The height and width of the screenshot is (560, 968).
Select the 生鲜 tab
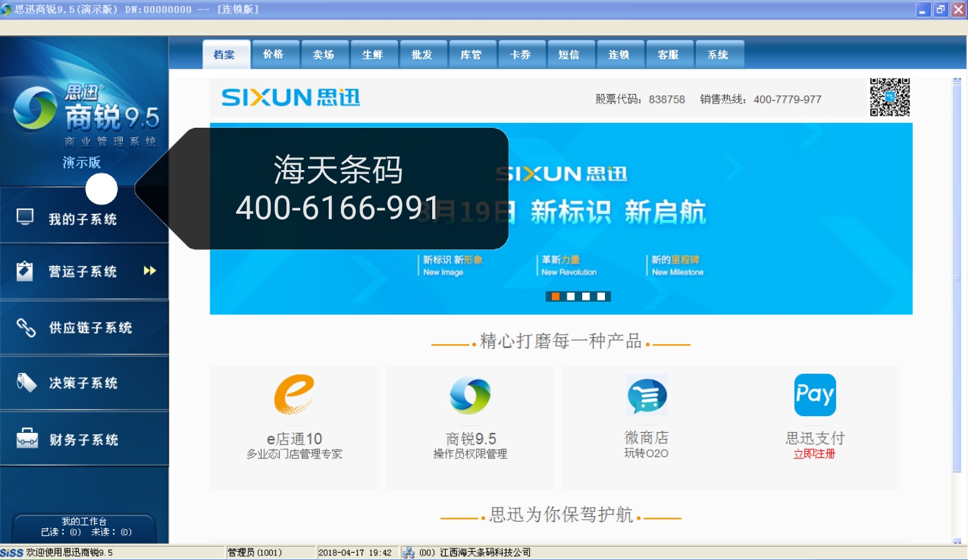[x=372, y=54]
